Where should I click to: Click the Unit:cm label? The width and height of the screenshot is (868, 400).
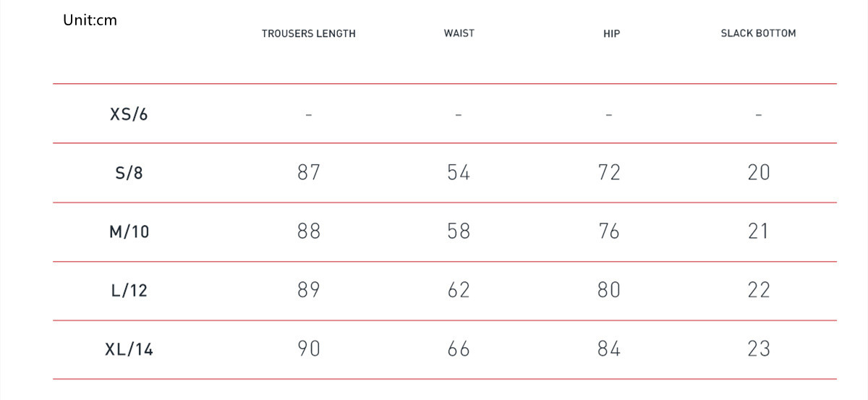[x=90, y=20]
